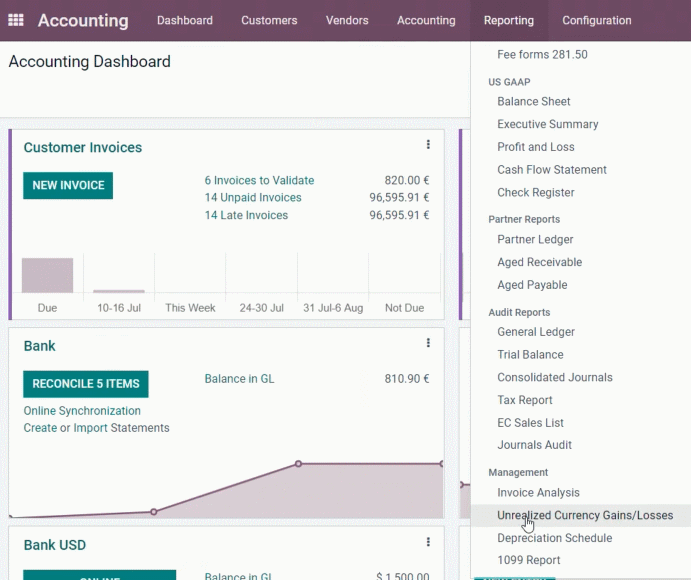Image resolution: width=691 pixels, height=580 pixels.
Task: Open 14 Unpaid Invoices link
Action: click(253, 197)
